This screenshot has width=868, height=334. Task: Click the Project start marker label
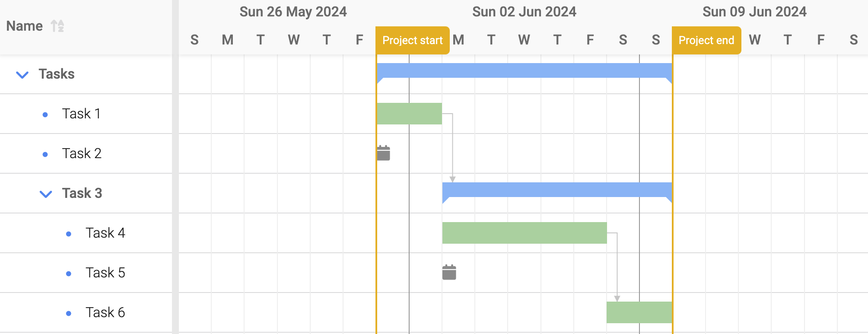click(413, 40)
